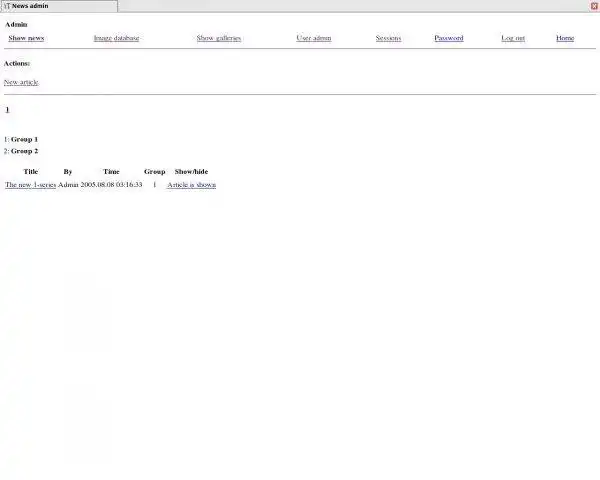Click the 'Admin' heading text
The image size is (600, 480).
pyautogui.click(x=16, y=24)
